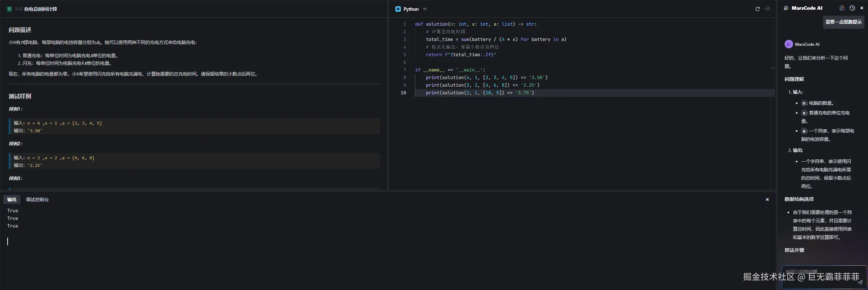Start a new chat in MarsCode AI
The width and height of the screenshot is (868, 290).
coord(842,8)
